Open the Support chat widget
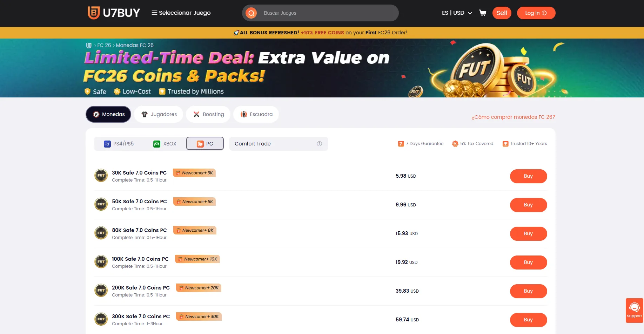Screen dimensions: 644x334 (635, 311)
